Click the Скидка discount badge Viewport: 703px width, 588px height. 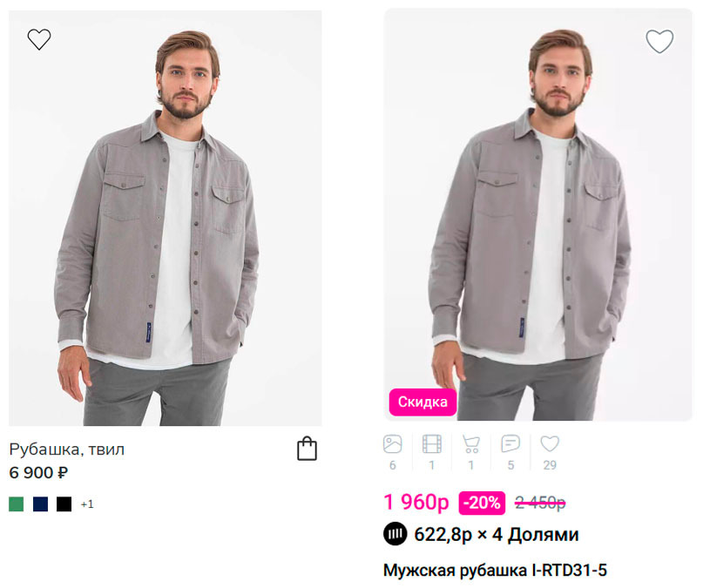click(422, 402)
